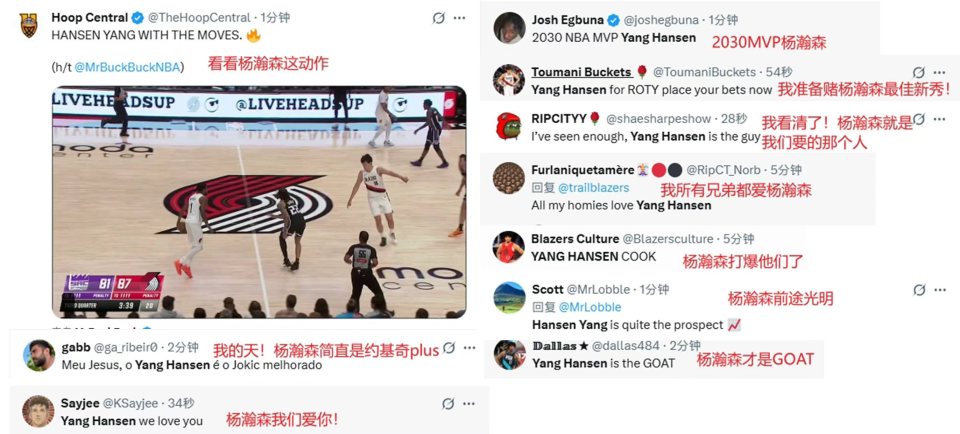Click the Grok icon on Sayjee's reply

click(448, 403)
